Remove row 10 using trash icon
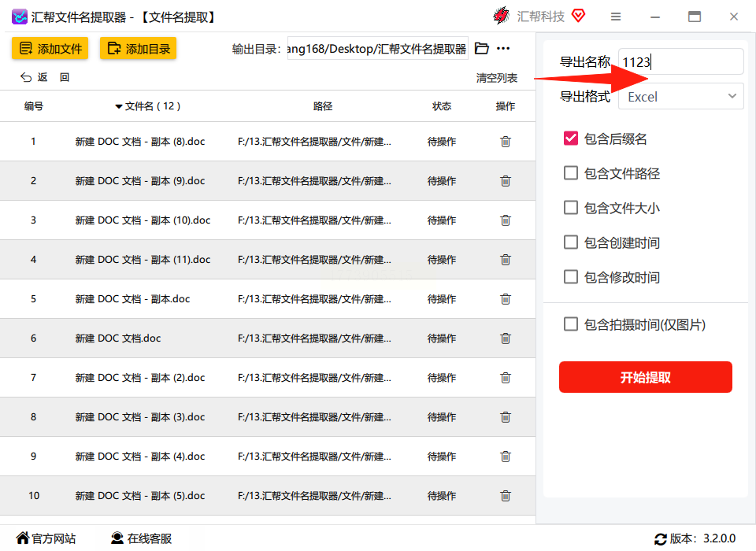 click(506, 496)
